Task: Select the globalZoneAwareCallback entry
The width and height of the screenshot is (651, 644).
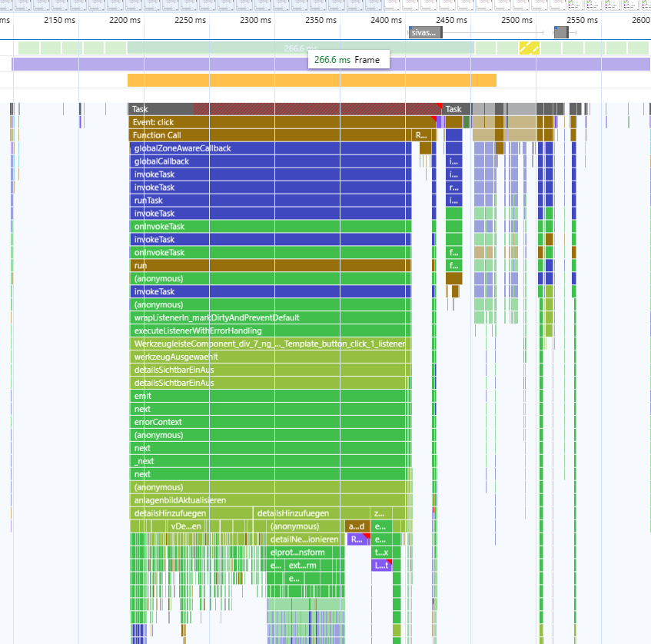Action: 269,148
